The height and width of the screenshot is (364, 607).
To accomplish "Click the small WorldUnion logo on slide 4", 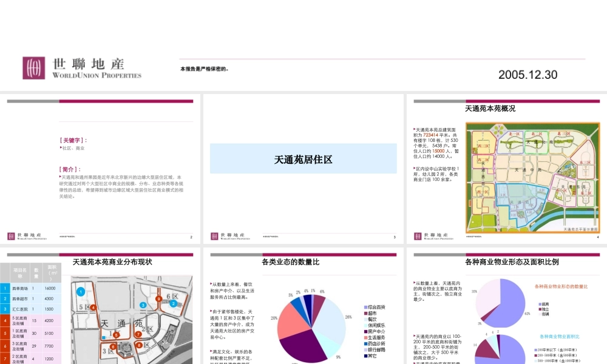I will click(433, 237).
